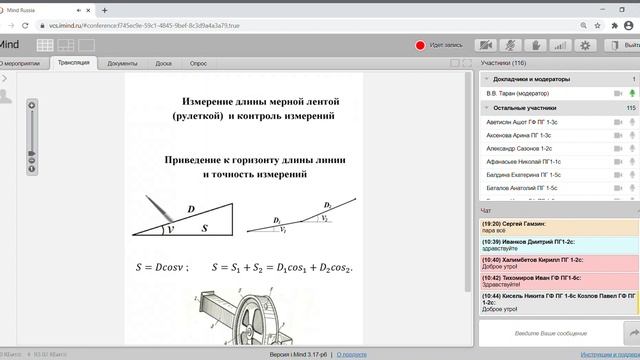Open the О продукте link
The image size is (640, 360).
coord(351,355)
